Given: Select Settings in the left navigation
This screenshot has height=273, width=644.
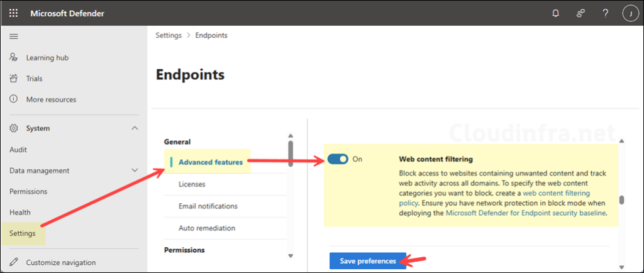Looking at the screenshot, I should tap(23, 233).
